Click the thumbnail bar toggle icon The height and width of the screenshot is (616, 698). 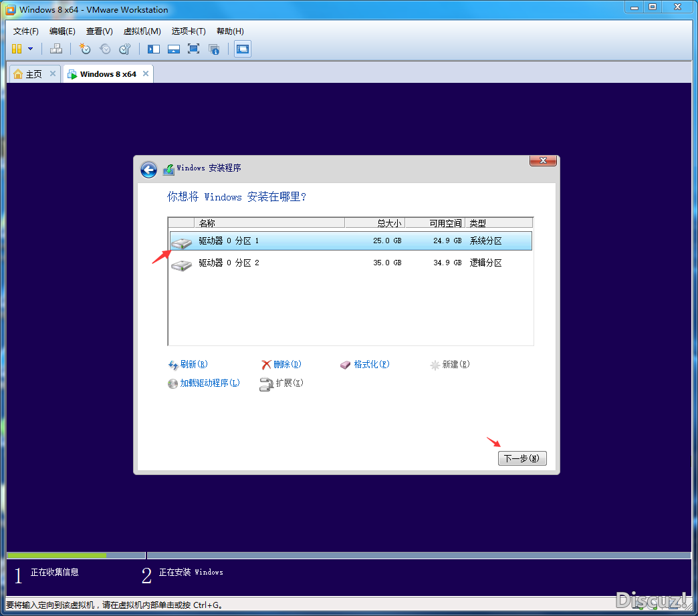coord(174,49)
